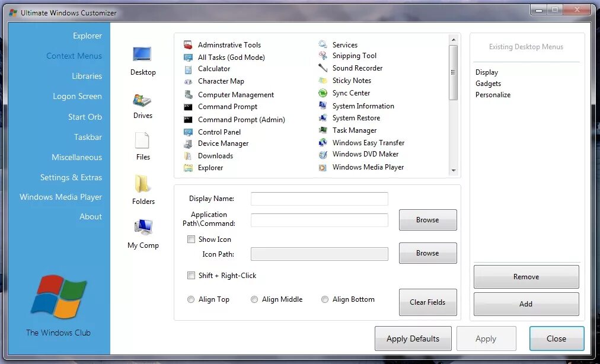Click the Task Manager icon
The width and height of the screenshot is (600, 364).
coord(323,130)
